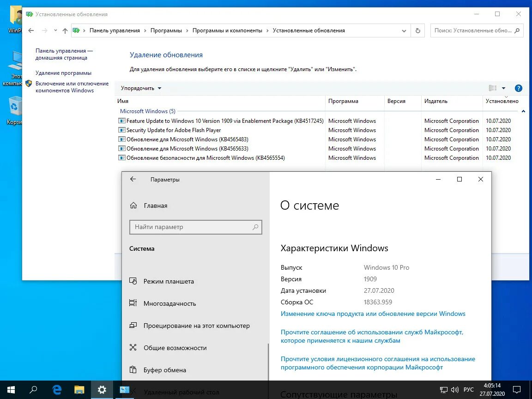The width and height of the screenshot is (532, 399).
Task: Click the search magnifier in updates window
Action: [517, 30]
